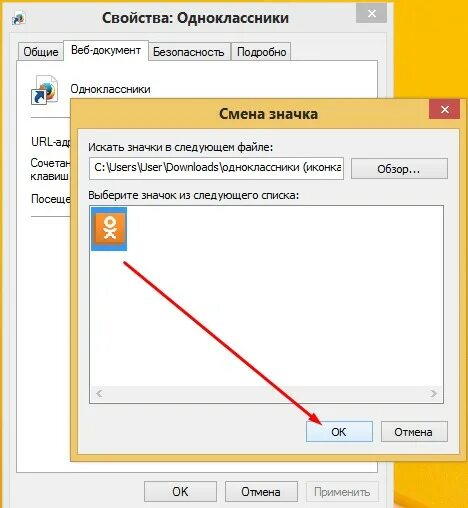Click the Firefox shortcut icon beside Одноклассники

tap(45, 90)
